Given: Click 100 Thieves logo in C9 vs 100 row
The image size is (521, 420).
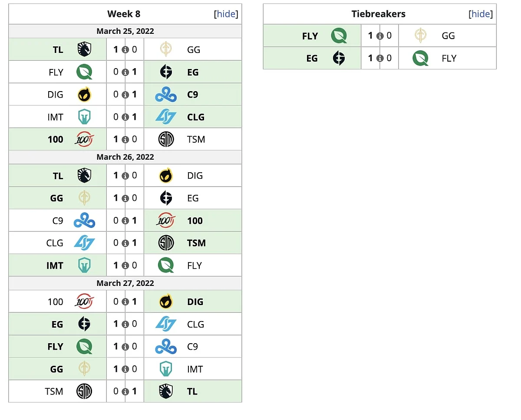Looking at the screenshot, I should (x=166, y=220).
